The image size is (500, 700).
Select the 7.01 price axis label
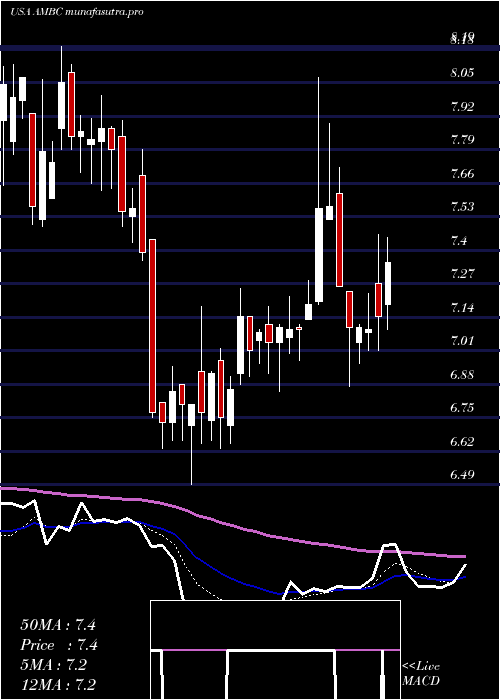tap(462, 341)
